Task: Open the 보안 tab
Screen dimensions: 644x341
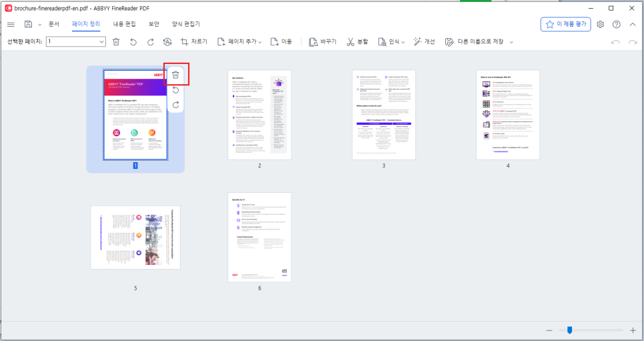Action: click(153, 24)
